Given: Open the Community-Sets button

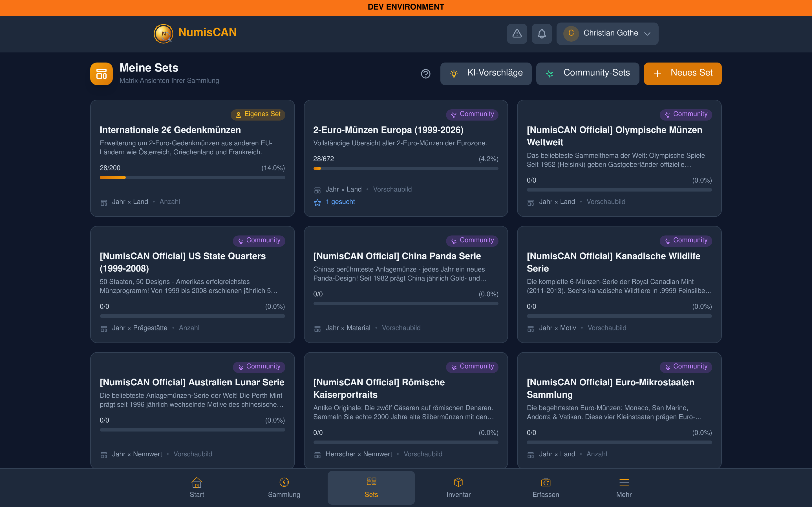Looking at the screenshot, I should pyautogui.click(x=588, y=74).
